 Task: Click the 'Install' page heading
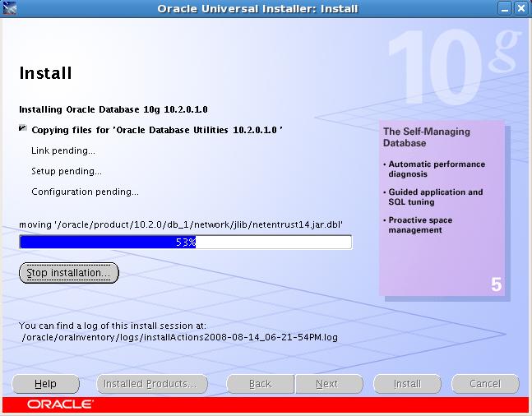[45, 73]
